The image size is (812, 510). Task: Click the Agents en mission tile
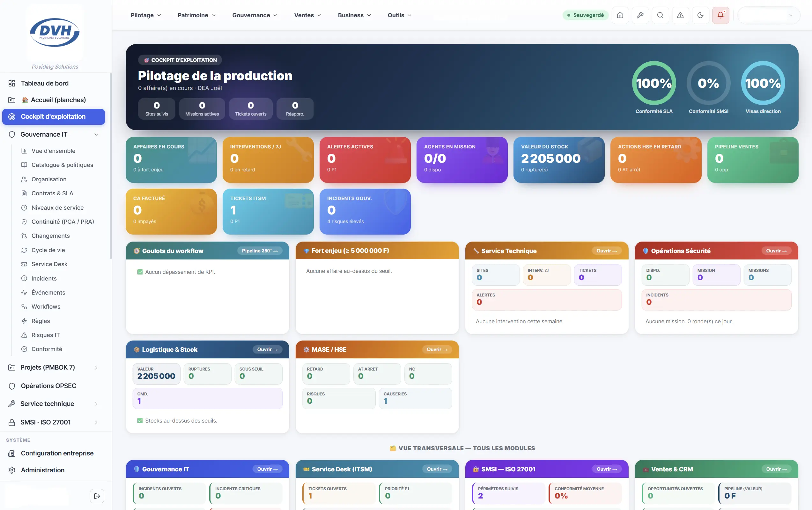coord(462,160)
